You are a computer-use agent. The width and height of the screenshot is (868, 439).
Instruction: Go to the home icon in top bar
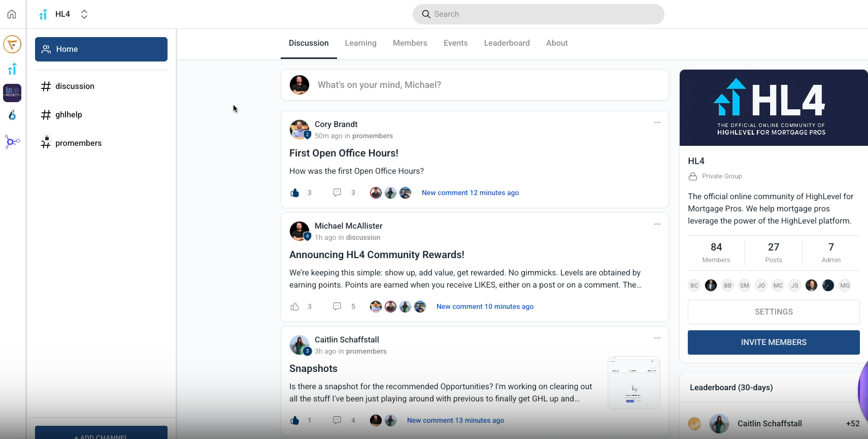tap(12, 14)
